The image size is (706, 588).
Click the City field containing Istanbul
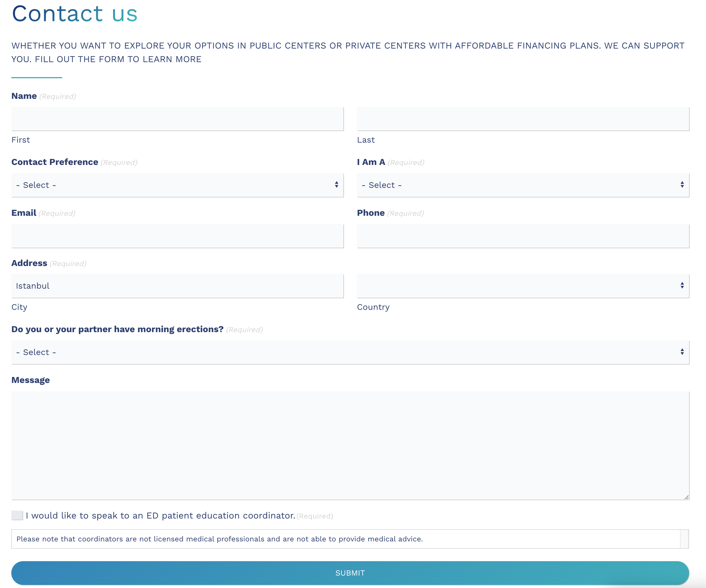177,286
